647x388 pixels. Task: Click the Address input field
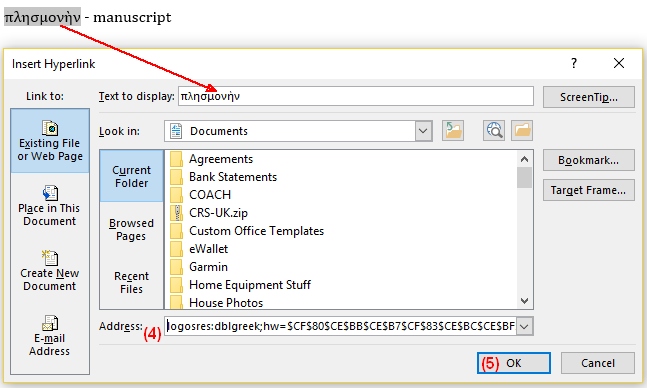pyautogui.click(x=340, y=326)
